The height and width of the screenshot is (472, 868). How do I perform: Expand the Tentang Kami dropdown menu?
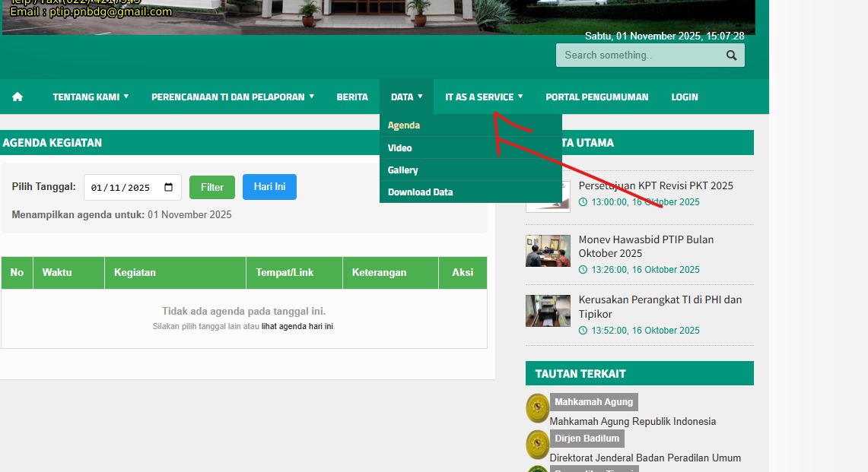pyautogui.click(x=91, y=97)
